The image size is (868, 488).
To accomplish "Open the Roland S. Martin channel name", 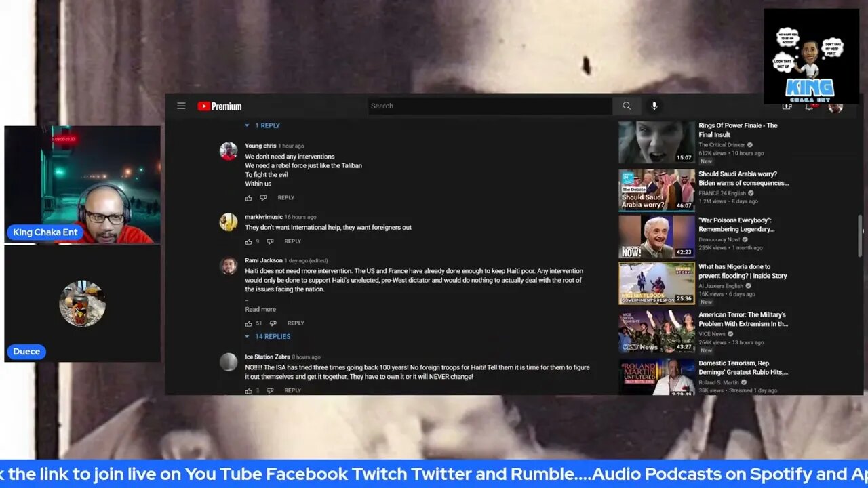I will click(x=719, y=382).
